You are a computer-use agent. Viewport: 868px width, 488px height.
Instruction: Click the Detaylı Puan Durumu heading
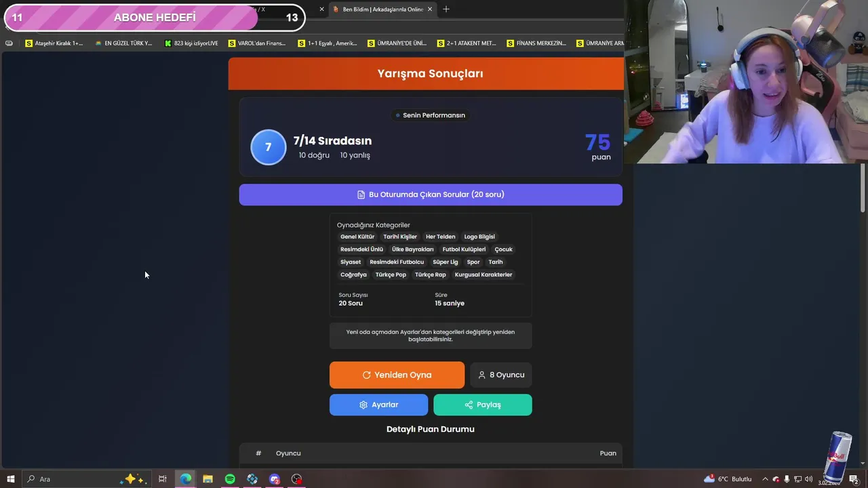pos(431,429)
